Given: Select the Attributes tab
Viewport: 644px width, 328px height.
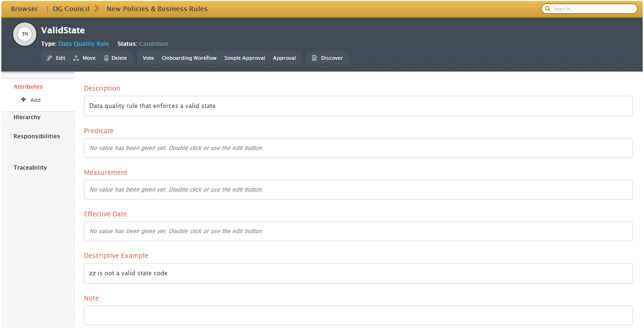Looking at the screenshot, I should (28, 86).
